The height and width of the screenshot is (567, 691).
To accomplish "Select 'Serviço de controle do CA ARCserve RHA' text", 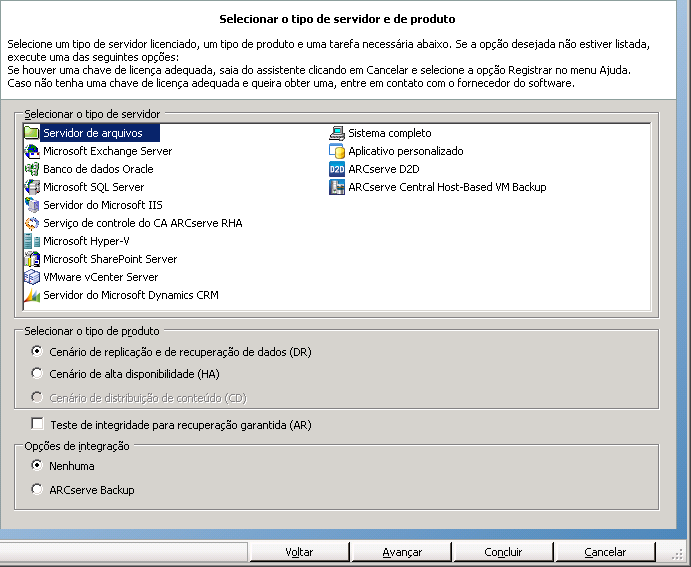I will coord(143,223).
